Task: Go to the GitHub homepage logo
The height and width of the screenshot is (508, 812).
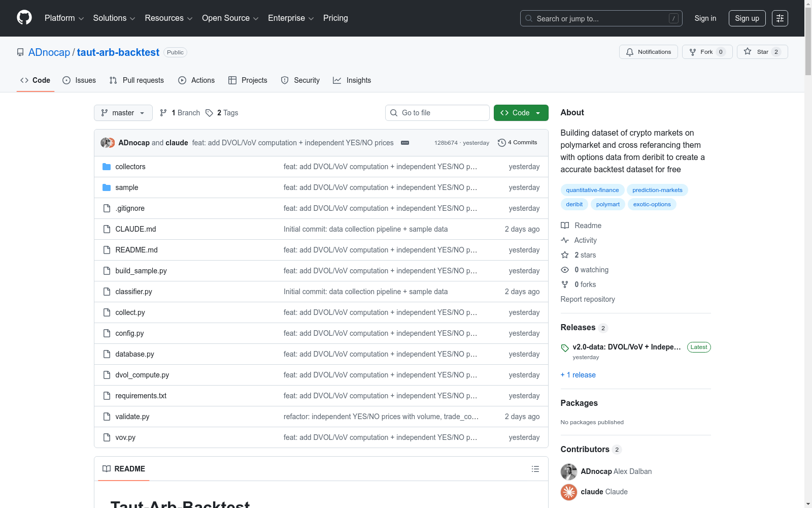Action: point(24,18)
